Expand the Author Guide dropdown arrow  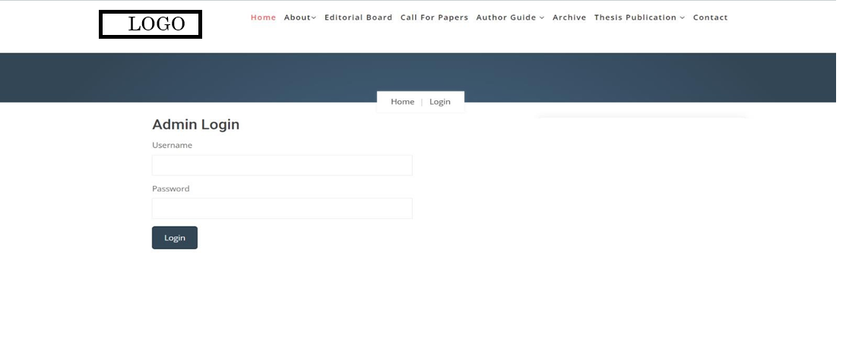[542, 18]
